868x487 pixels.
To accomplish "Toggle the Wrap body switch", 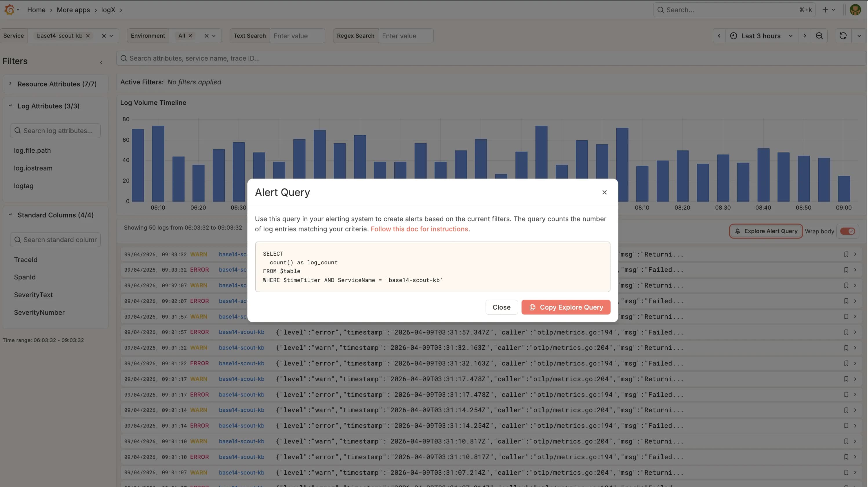I will click(x=848, y=231).
